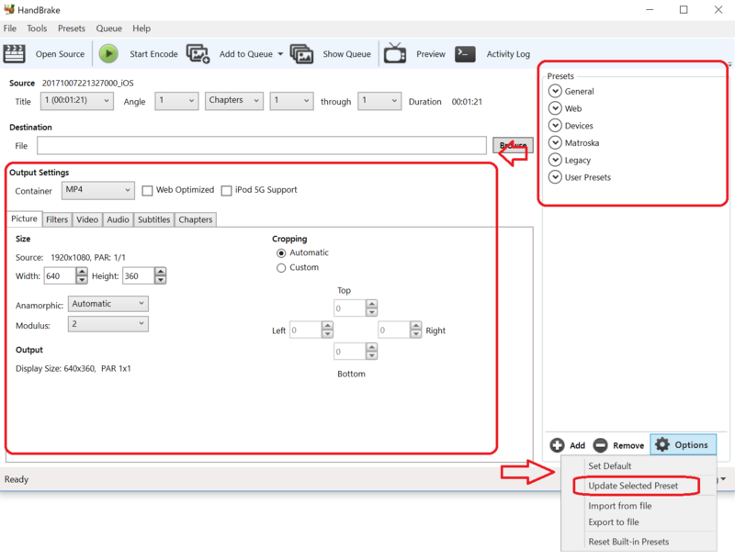Enable the iPod 5G Support checkbox
The image size is (735, 560).
[x=226, y=191]
